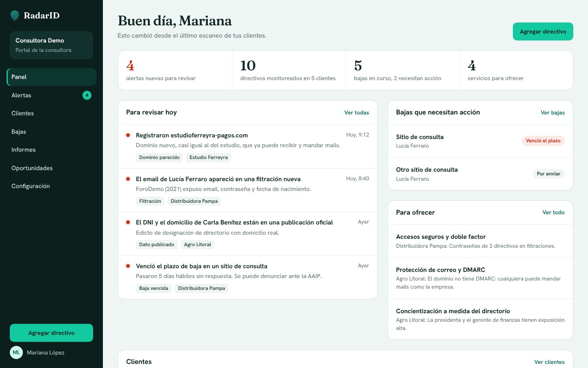Click the 'Venció el plazo' status badge
This screenshot has width=588, height=368.
543,141
